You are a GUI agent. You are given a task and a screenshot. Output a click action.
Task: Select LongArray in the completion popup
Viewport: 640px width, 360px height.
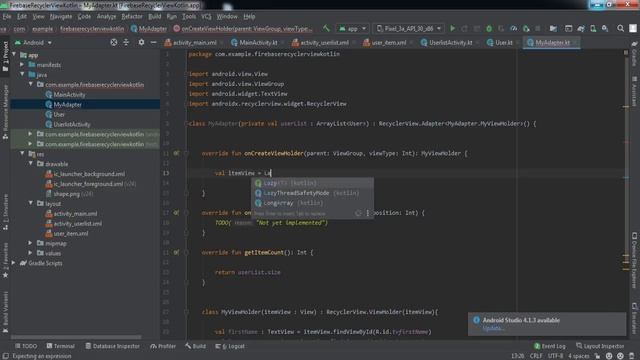coord(312,203)
